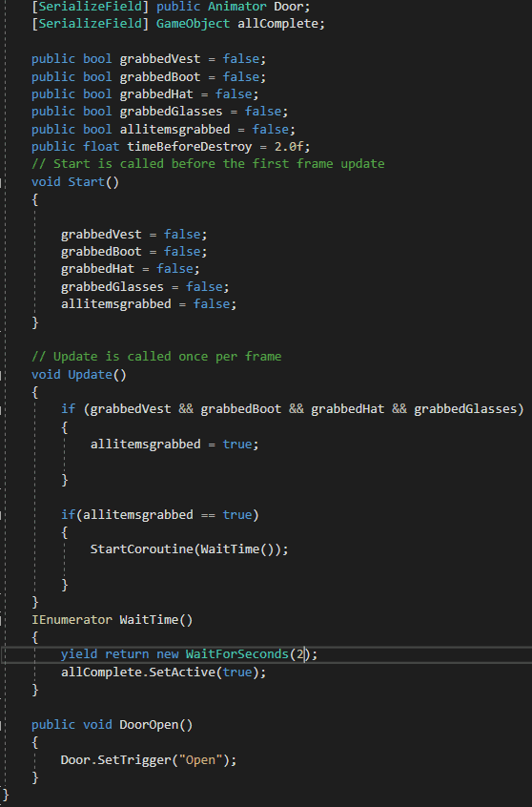Collapse the void Update() method outline marker
Image resolution: width=532 pixels, height=807 pixels.
tap(2, 375)
